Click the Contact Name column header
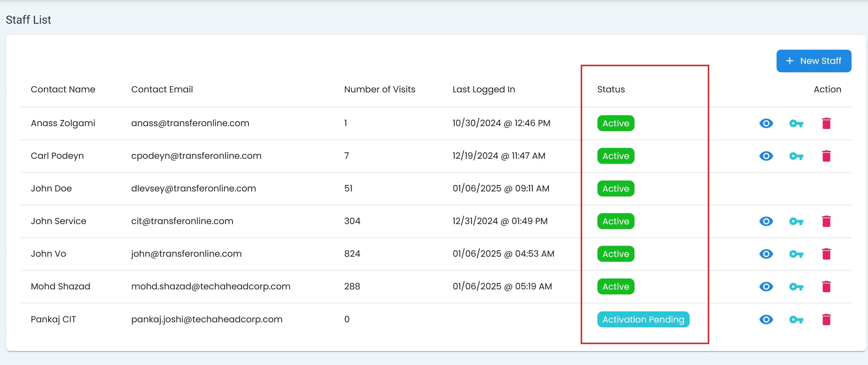The width and height of the screenshot is (868, 365). 63,89
